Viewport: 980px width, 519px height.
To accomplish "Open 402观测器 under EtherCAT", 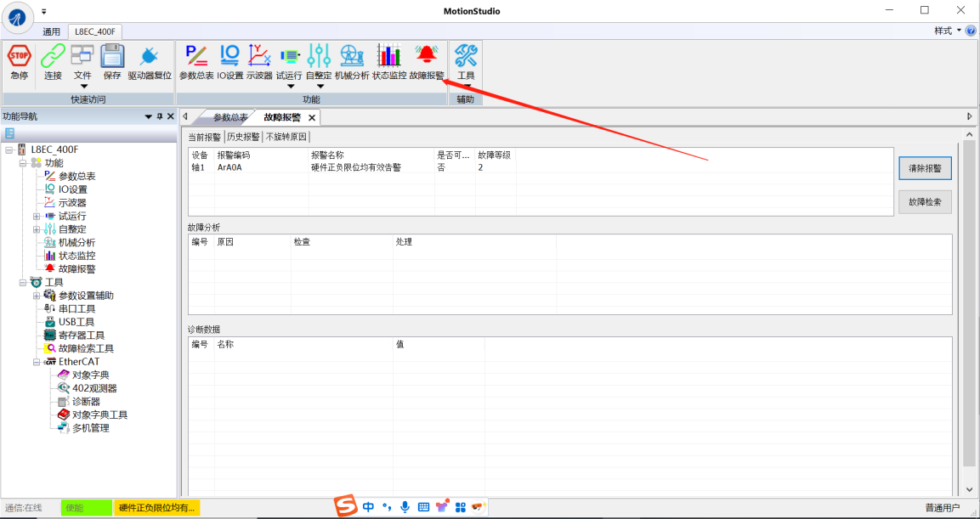I will click(x=94, y=388).
